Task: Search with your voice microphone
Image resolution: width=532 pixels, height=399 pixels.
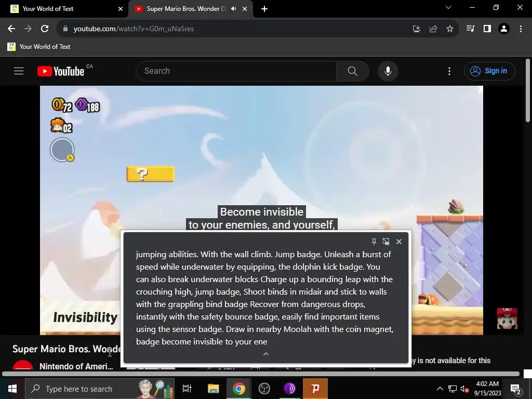Action: click(x=388, y=71)
